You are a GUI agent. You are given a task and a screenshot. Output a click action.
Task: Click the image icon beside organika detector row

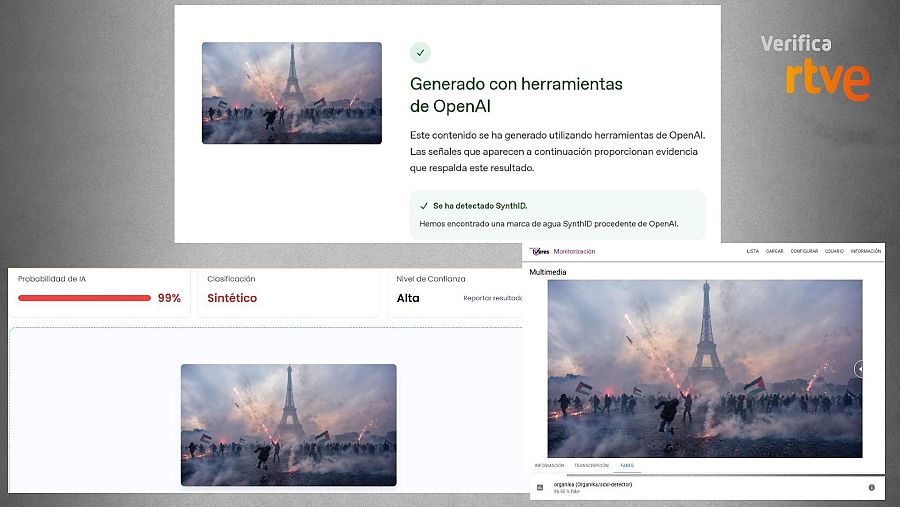(540, 487)
